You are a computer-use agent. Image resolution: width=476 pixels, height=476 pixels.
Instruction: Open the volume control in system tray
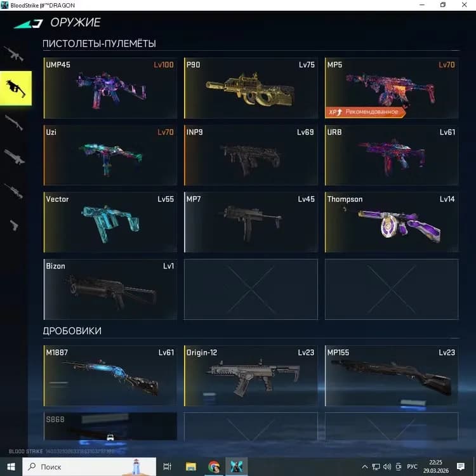(x=387, y=466)
